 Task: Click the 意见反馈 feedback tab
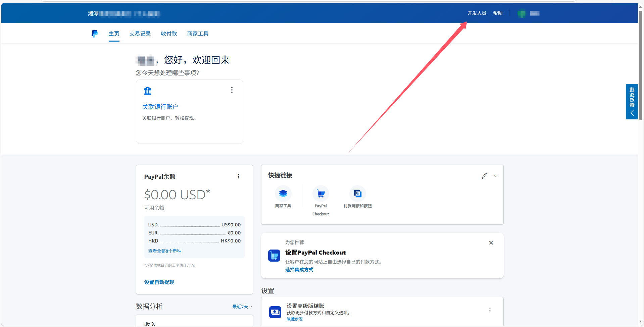coord(632,98)
